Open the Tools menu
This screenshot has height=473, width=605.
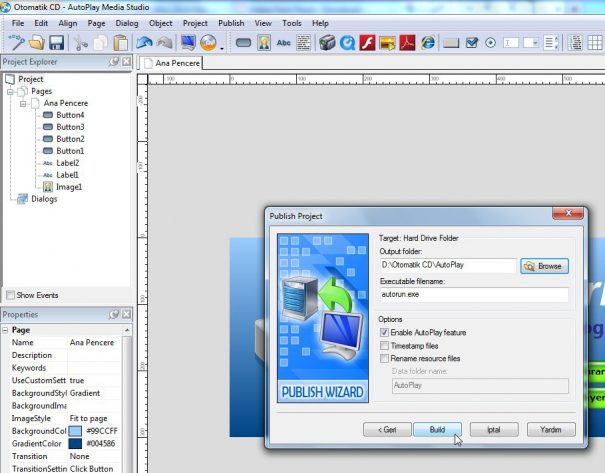[x=292, y=23]
